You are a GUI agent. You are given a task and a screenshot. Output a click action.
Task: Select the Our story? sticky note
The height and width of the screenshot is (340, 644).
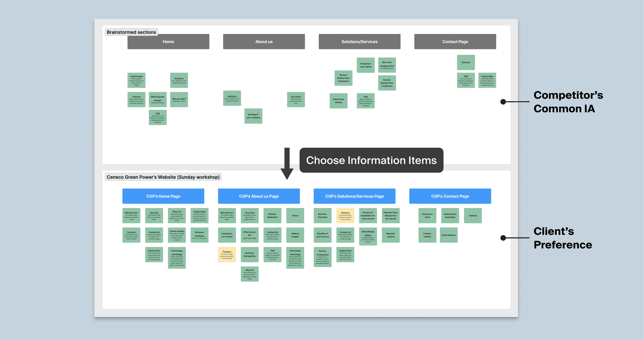click(x=296, y=99)
